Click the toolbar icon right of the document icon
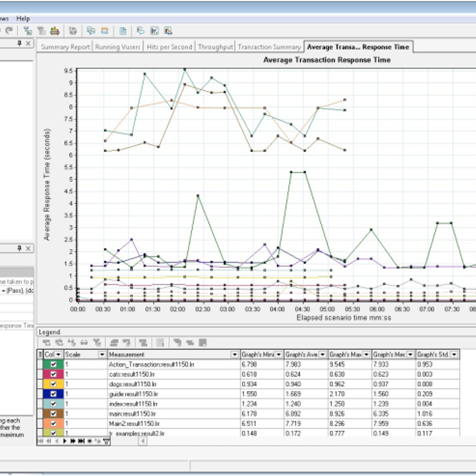476x476 pixels. [140, 31]
